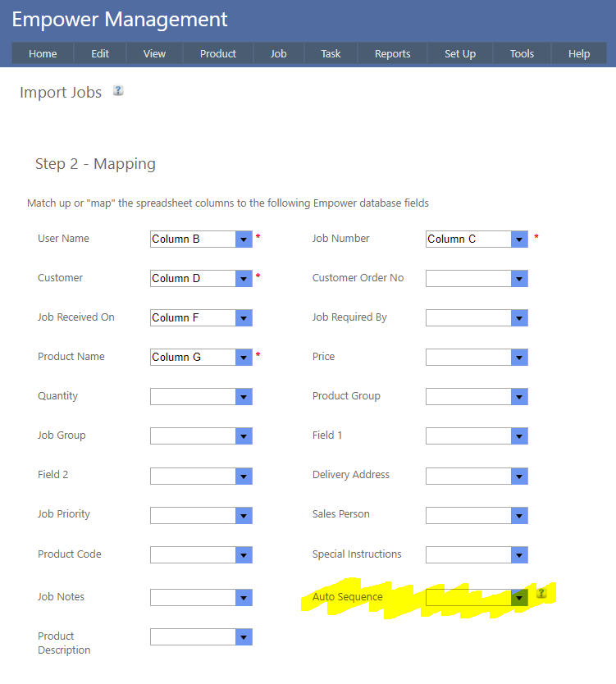Expand the Special Instructions dropdown
The image size is (616, 684).
pyautogui.click(x=519, y=555)
